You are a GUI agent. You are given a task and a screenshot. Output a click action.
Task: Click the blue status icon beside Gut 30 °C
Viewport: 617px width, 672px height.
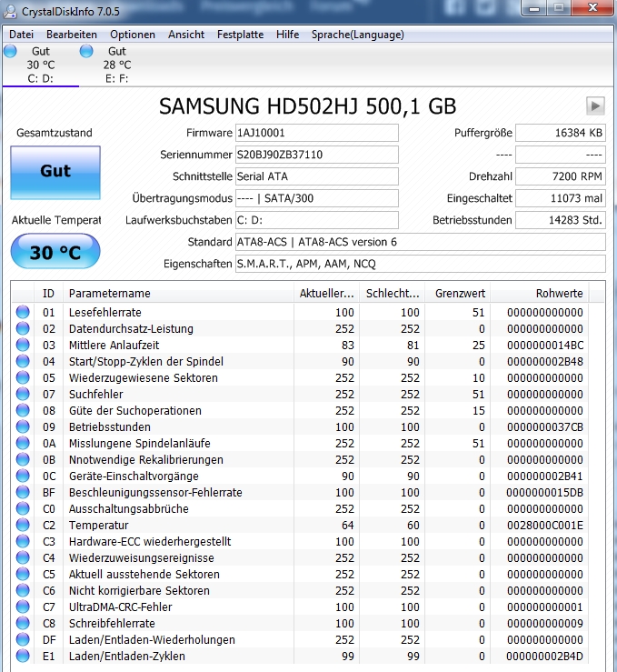(10, 51)
